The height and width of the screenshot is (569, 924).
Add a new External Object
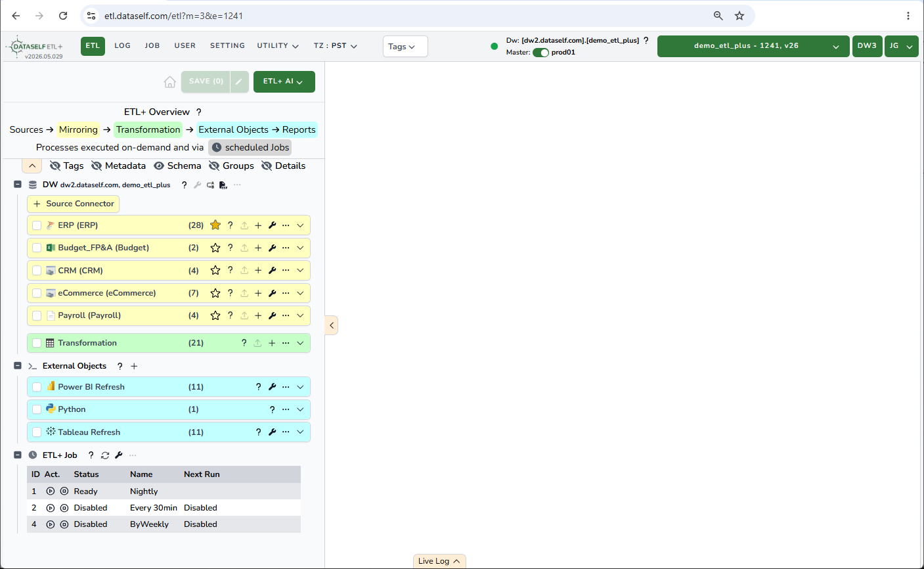pyautogui.click(x=134, y=366)
